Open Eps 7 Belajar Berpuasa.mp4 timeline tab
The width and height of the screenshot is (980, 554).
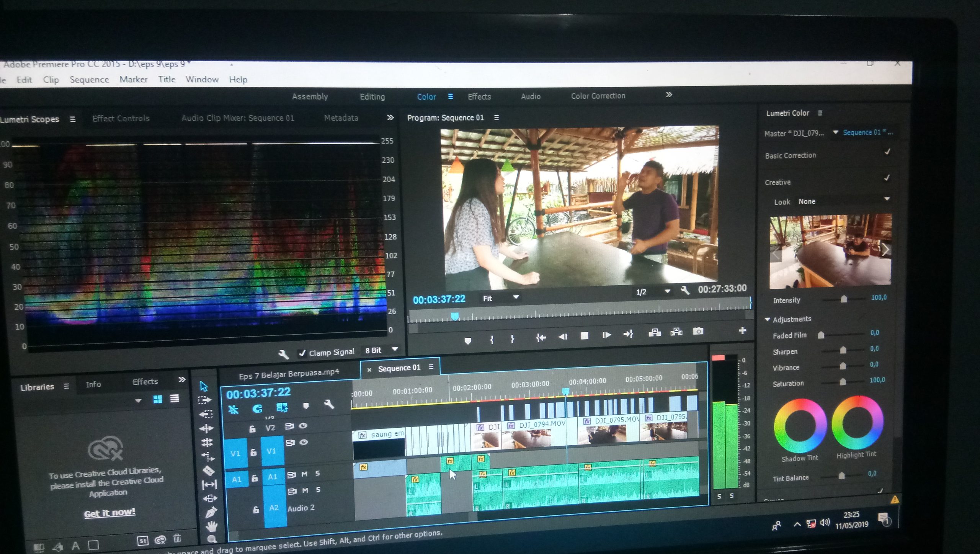point(289,374)
